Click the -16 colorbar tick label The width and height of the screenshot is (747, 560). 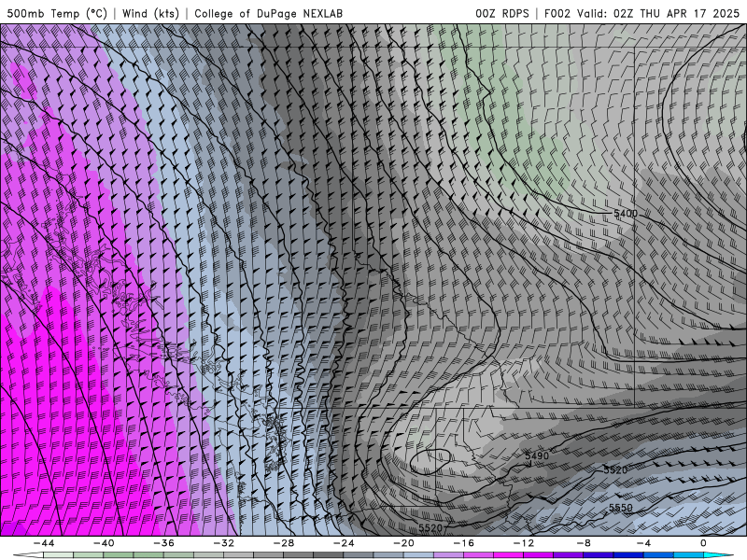tap(463, 543)
